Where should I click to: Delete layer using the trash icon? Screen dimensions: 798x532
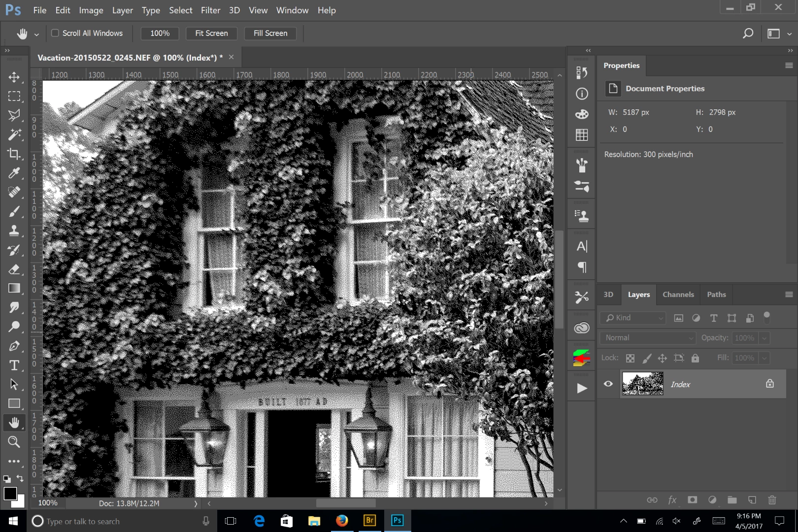click(772, 499)
